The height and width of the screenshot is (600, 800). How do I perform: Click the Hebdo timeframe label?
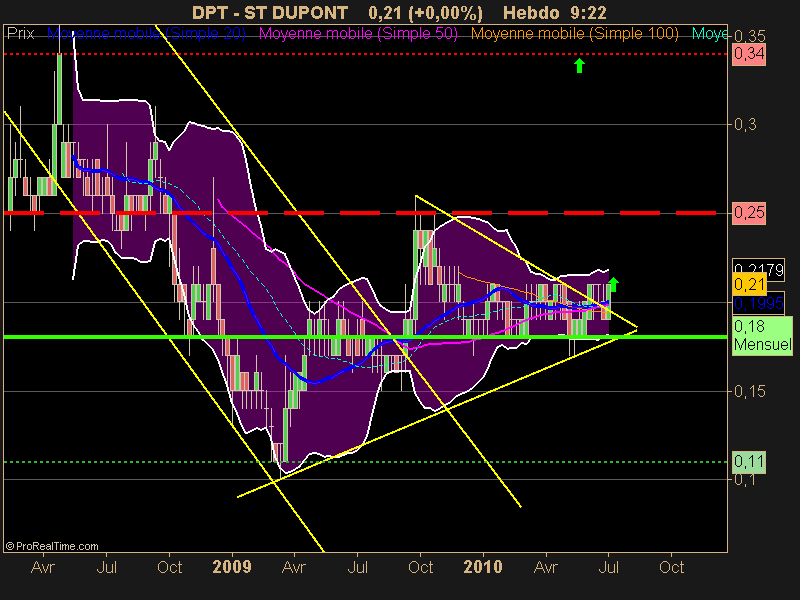coord(531,12)
